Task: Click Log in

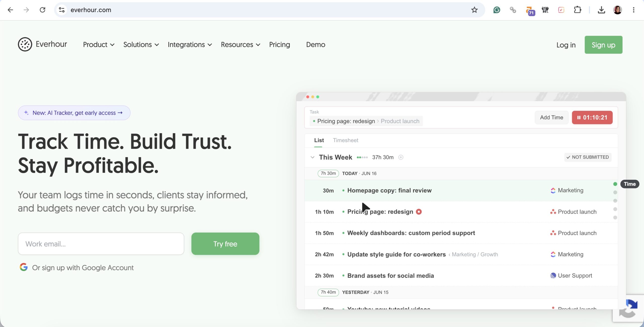Action: 566,45
